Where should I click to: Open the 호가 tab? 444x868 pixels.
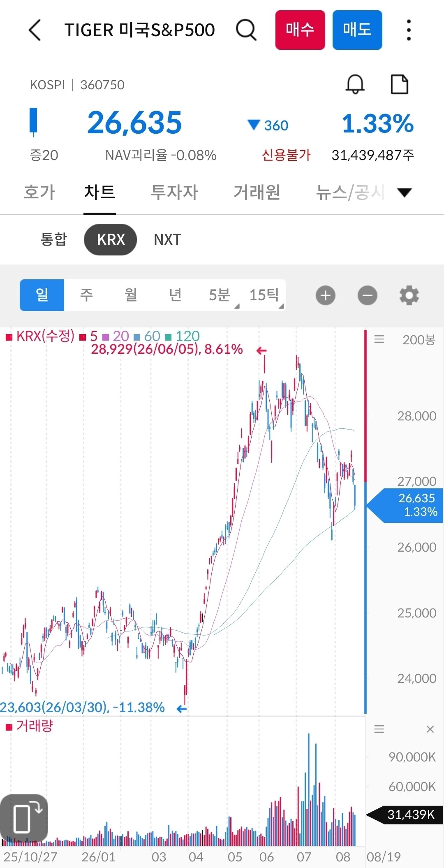39,192
